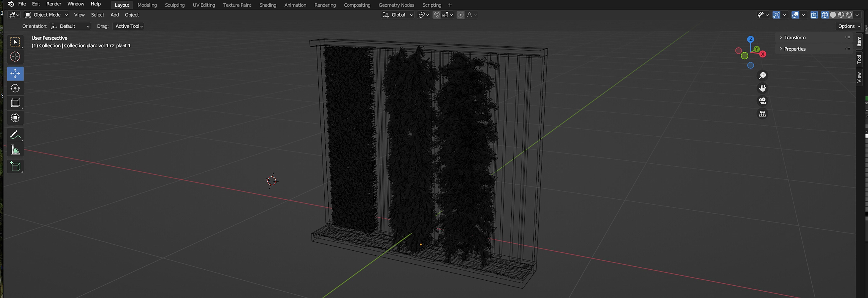The height and width of the screenshot is (298, 868).
Task: Toggle show gizmo button
Action: (x=776, y=15)
